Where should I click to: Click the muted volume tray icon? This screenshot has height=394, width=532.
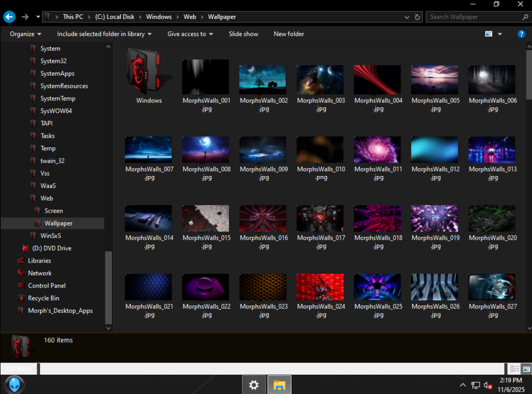click(x=488, y=385)
